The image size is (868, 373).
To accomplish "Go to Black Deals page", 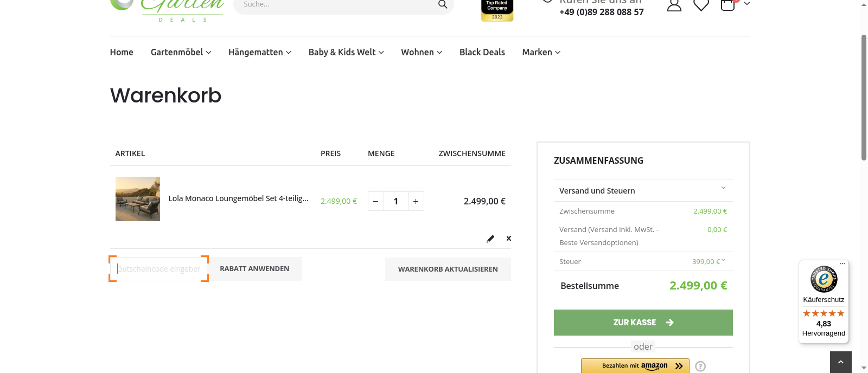I will coord(482,52).
